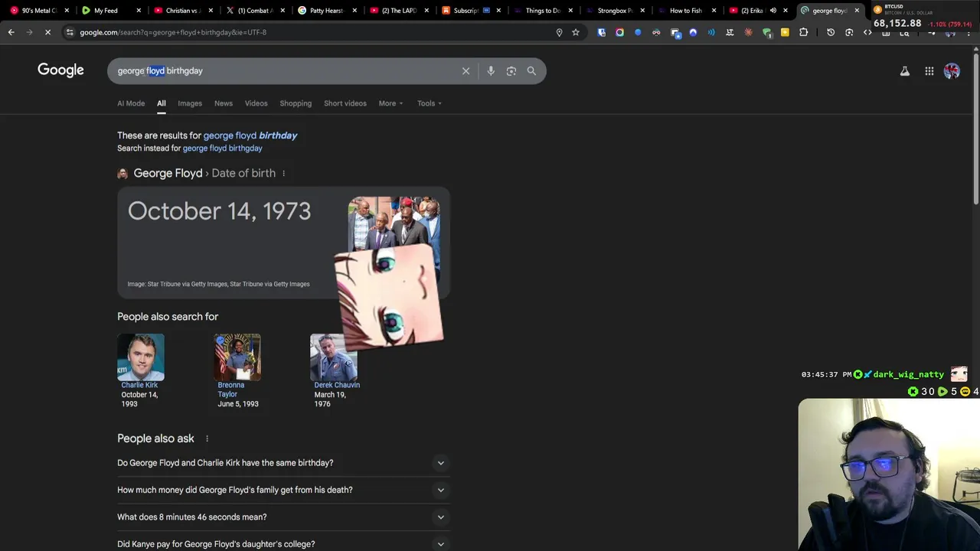Click the developer code brackets icon
The height and width of the screenshot is (551, 980).
pyautogui.click(x=867, y=32)
